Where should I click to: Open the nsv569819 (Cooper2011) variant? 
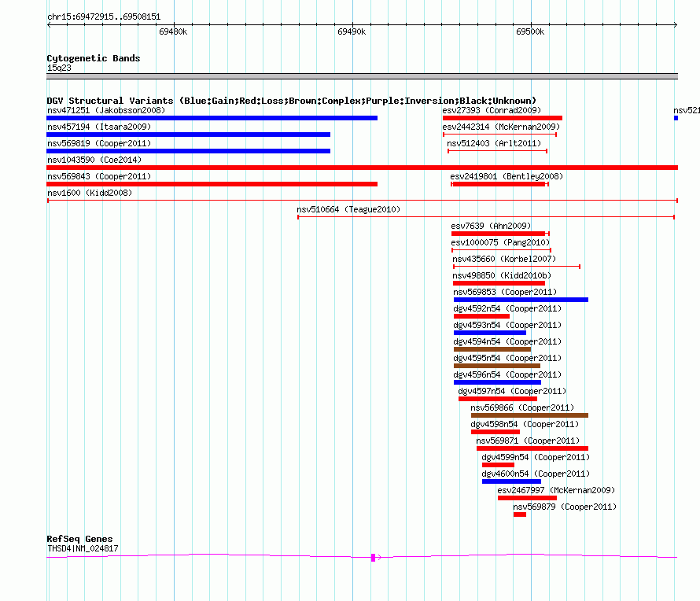pyautogui.click(x=99, y=143)
